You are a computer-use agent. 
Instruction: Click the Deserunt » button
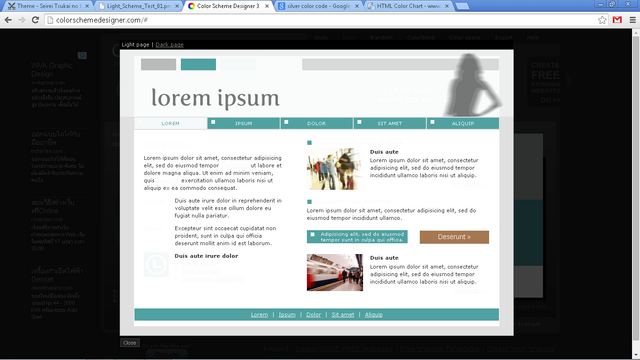click(454, 237)
